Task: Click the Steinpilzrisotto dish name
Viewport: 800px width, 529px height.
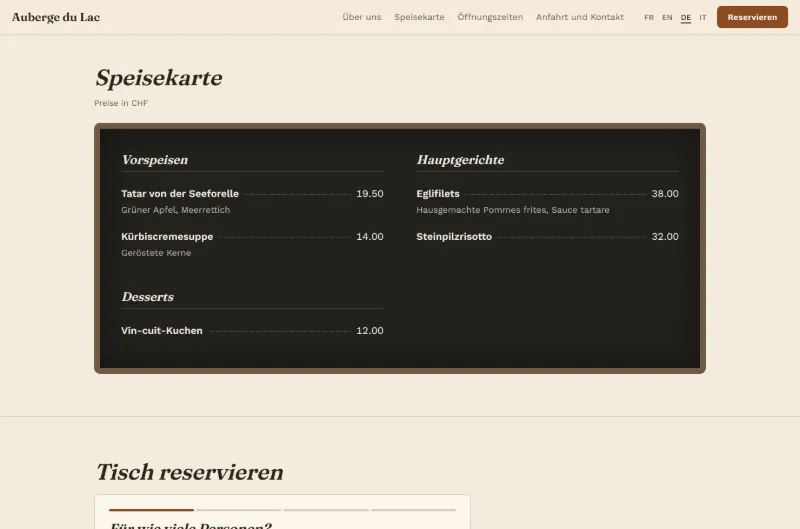Action: (x=454, y=237)
